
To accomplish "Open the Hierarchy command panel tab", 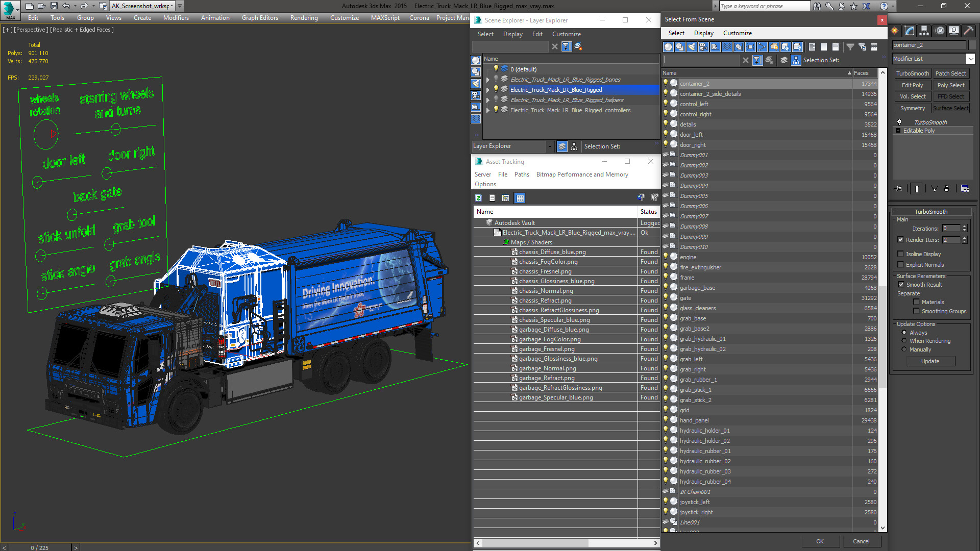I will (x=924, y=31).
